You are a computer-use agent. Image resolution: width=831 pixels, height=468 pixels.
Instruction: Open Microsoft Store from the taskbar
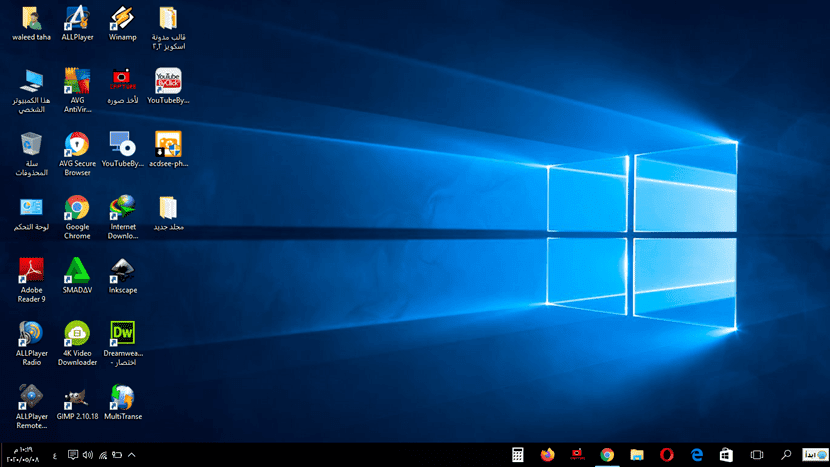coord(726,455)
